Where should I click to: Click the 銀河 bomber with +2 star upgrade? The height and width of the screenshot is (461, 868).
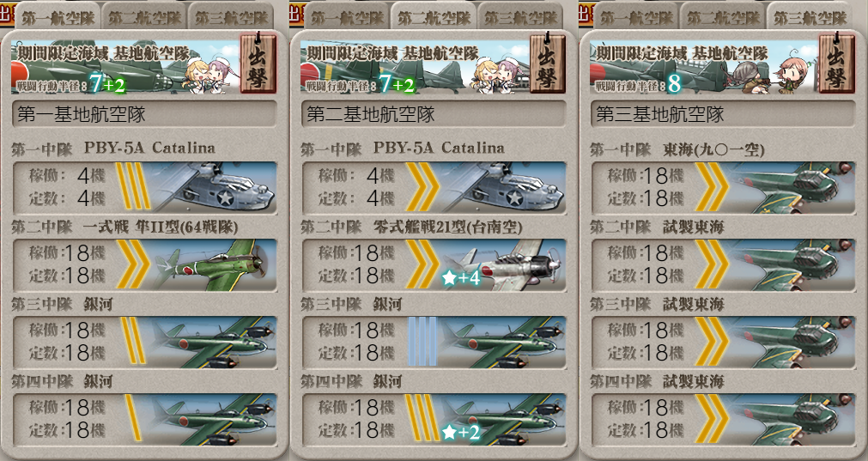pos(502,420)
